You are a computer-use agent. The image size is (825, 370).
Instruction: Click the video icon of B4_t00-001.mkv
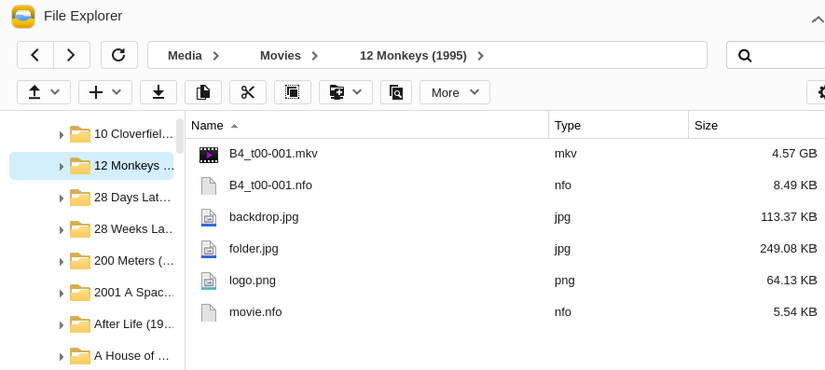[x=209, y=155]
